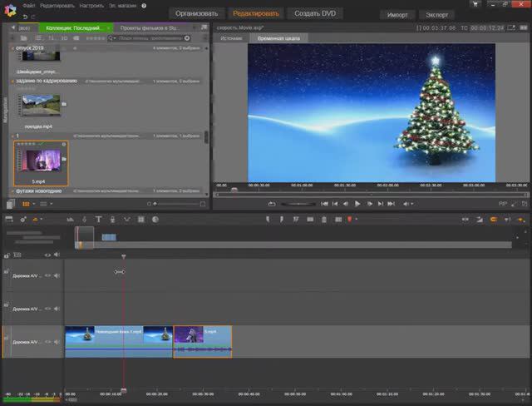
Task: Select the Временная шкала preview tab
Action: point(278,38)
